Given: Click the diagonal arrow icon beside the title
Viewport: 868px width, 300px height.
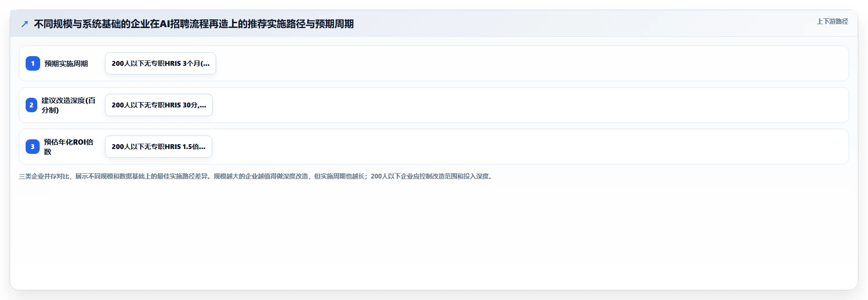Looking at the screenshot, I should pos(25,24).
